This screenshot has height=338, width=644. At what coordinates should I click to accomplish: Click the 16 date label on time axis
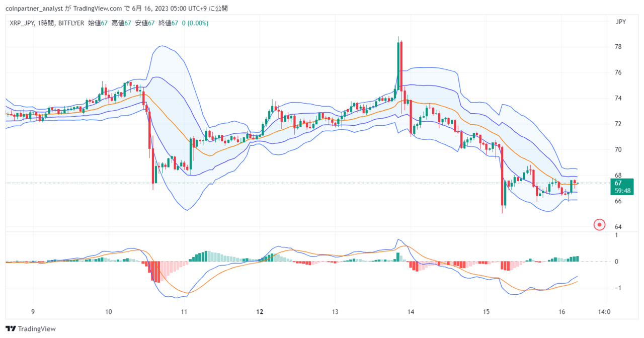[x=562, y=311]
